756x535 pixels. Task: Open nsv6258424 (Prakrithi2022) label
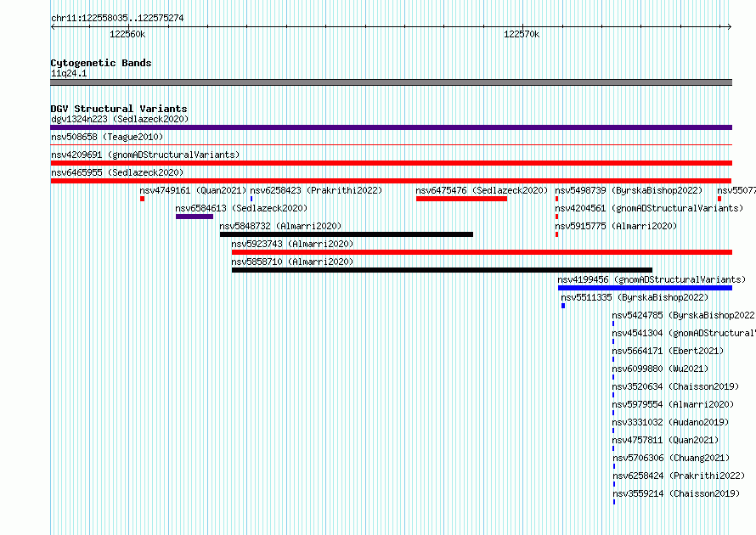tap(679, 476)
